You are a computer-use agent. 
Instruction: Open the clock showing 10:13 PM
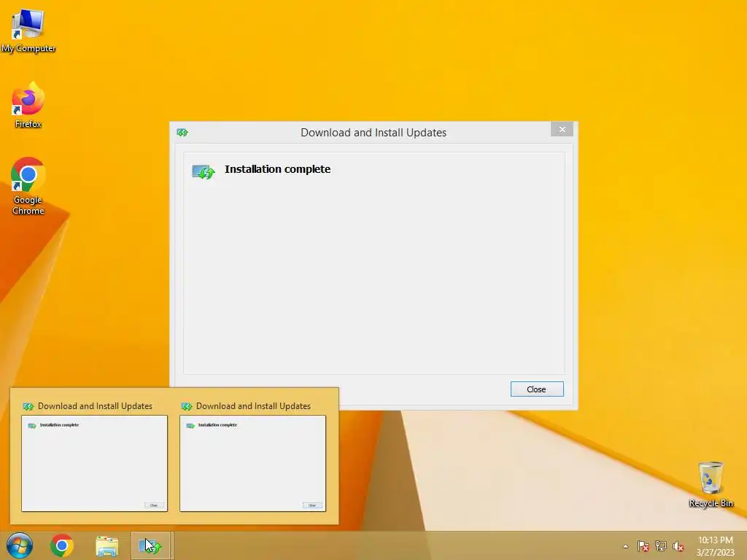point(716,546)
